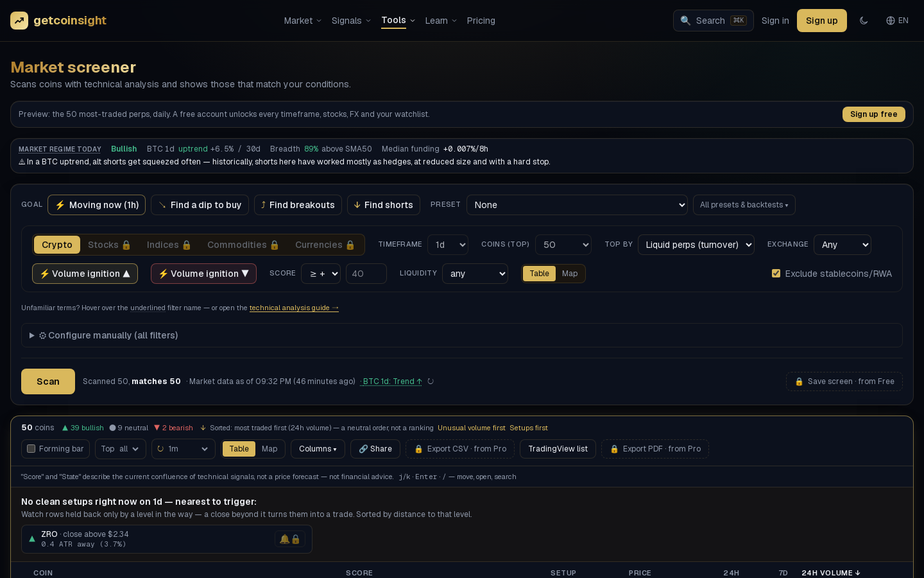The width and height of the screenshot is (924, 578).
Task: Open the Liquidity any dropdown
Action: 475,274
